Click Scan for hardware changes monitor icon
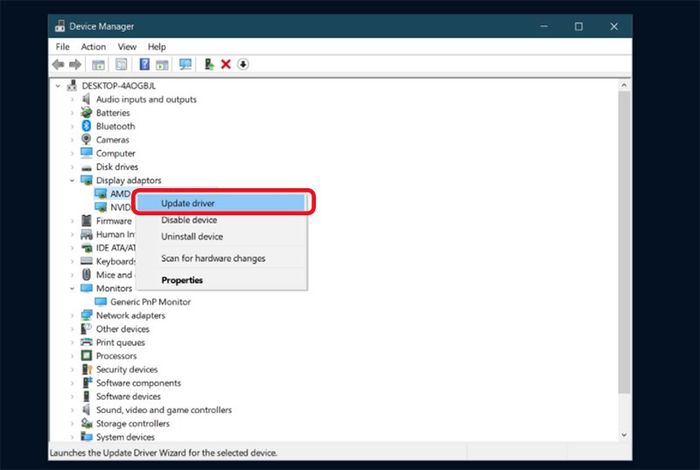This screenshot has width=700, height=470. pos(185,64)
